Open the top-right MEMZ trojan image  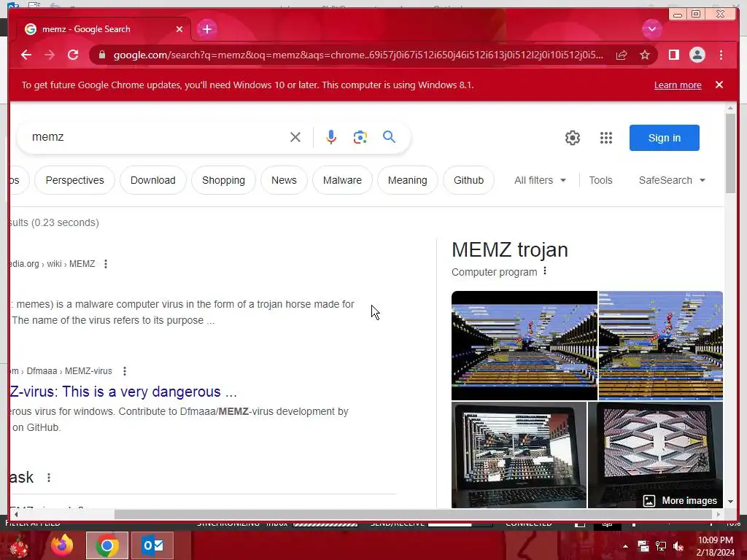click(x=660, y=345)
